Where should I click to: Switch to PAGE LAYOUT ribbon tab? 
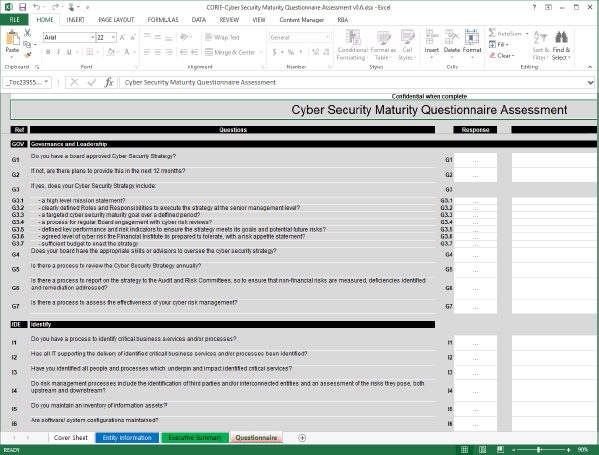[116, 19]
